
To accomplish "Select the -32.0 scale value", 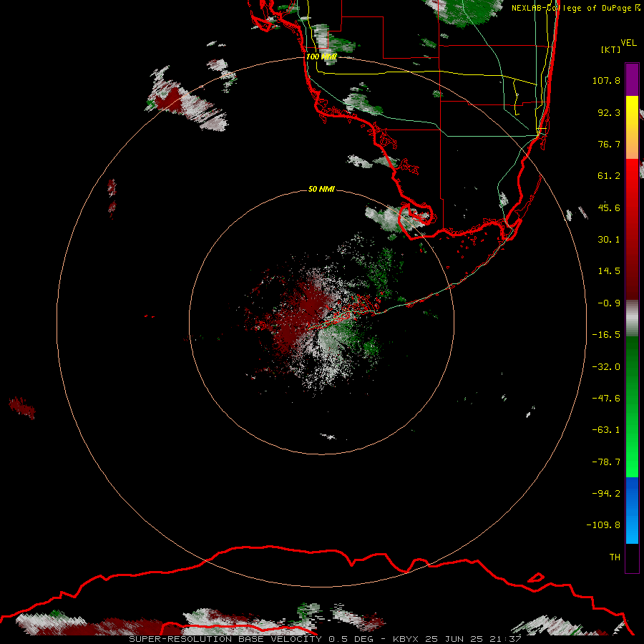I will (x=606, y=367).
